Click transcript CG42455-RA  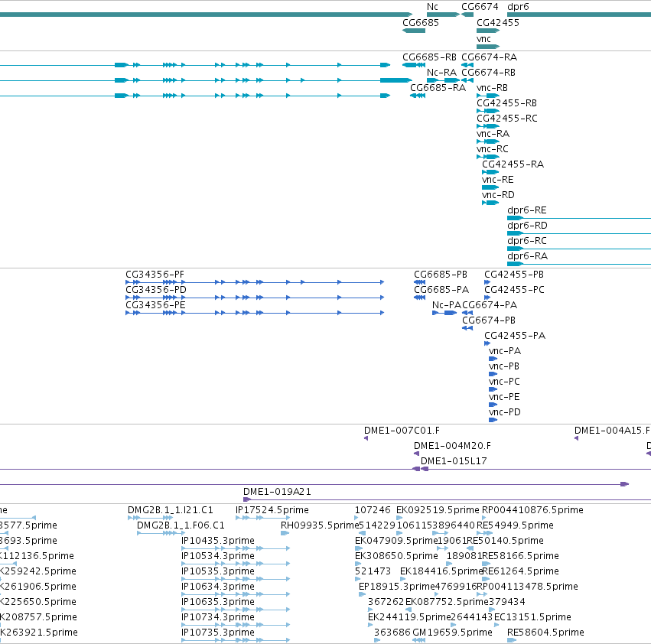[513, 165]
